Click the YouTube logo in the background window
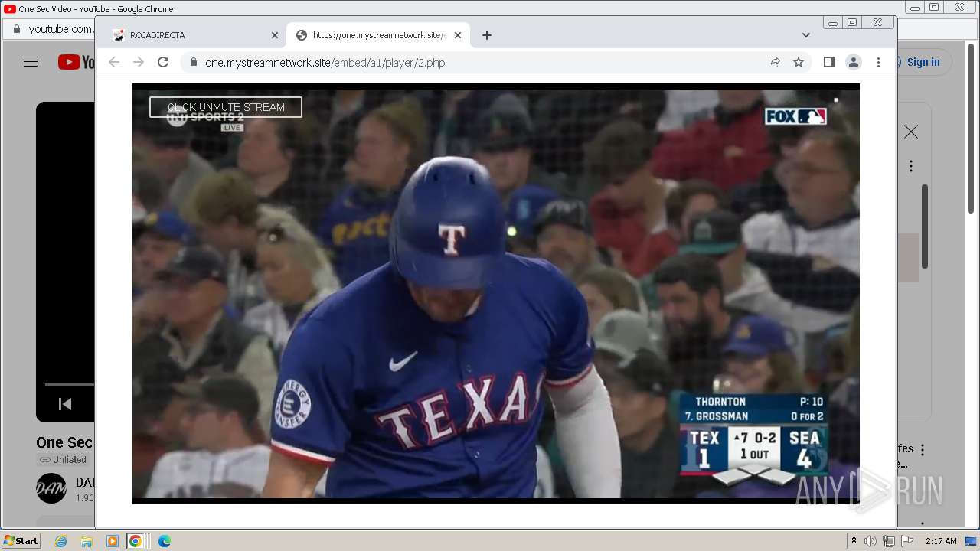Viewport: 980px width, 551px height. (76, 62)
